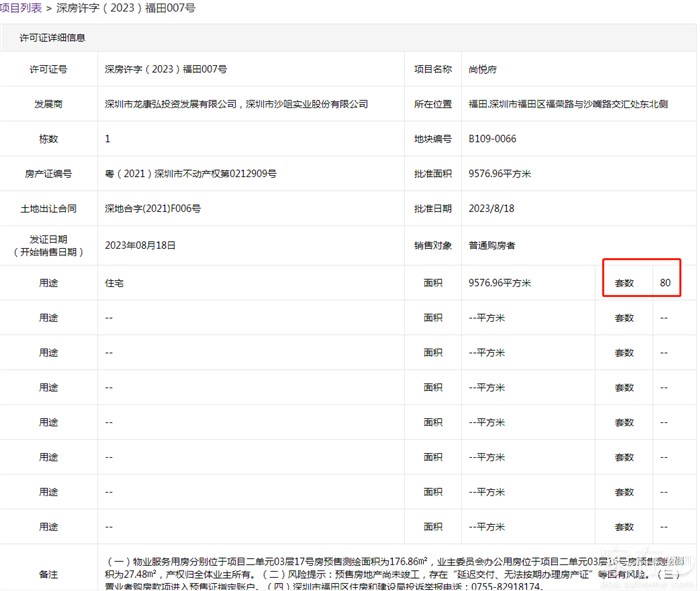Click the land contract number 深地合字(2021)F006号
The width and height of the screenshot is (700, 591).
[x=153, y=209]
